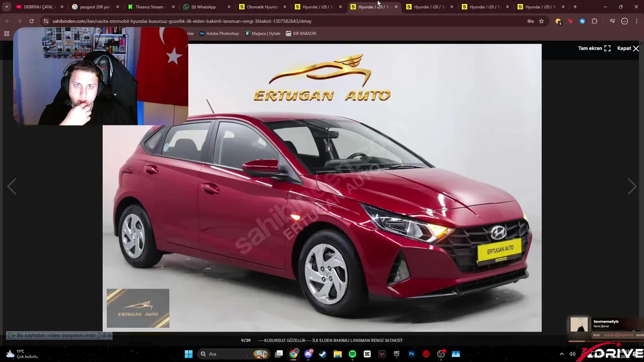
Task: Open the apps grid in bookmarks bar
Action: pyautogui.click(x=7, y=33)
